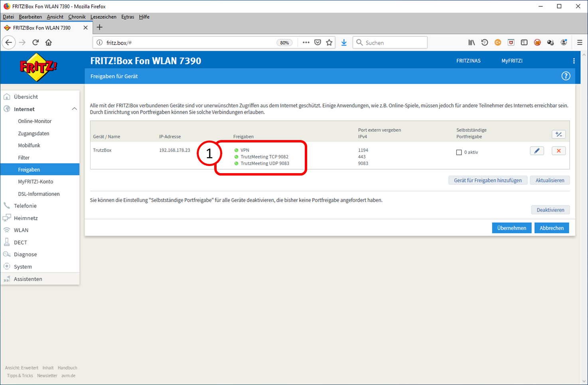Reload the page with refresh icon
This screenshot has width=588, height=385.
36,42
